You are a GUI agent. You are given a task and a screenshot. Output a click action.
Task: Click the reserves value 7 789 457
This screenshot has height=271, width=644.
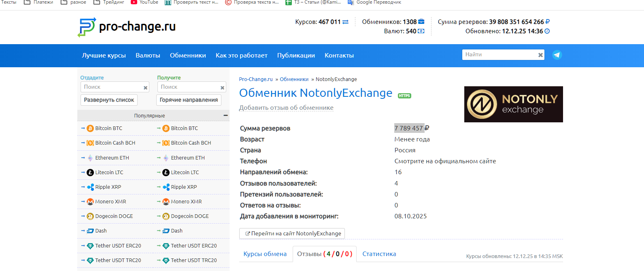coord(409,128)
